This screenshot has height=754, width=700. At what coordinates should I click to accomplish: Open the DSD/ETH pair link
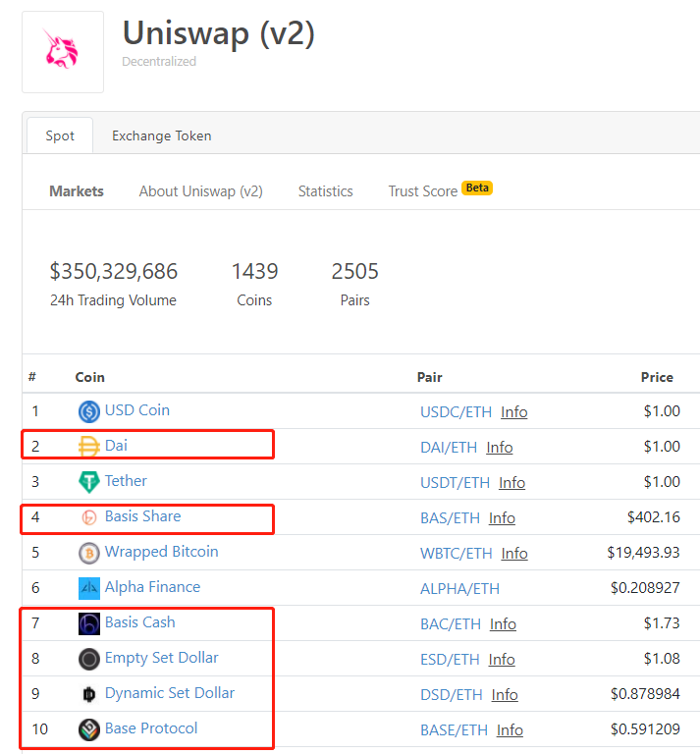[452, 695]
